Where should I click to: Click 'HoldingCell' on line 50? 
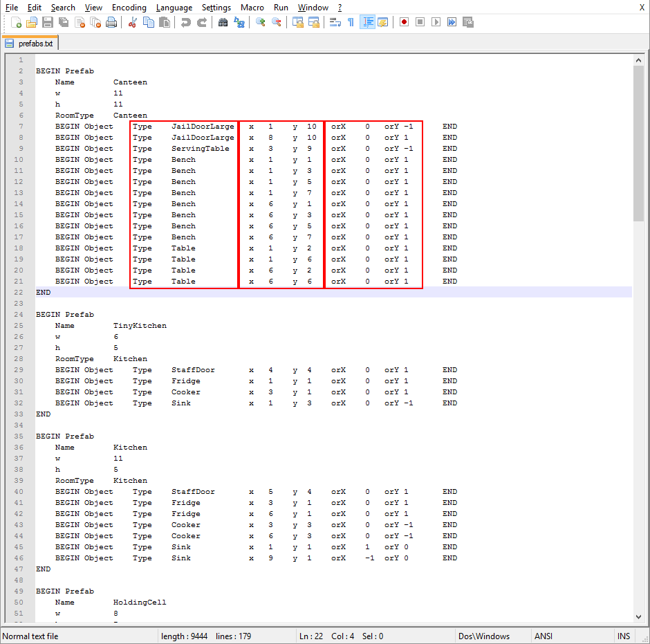(x=140, y=602)
